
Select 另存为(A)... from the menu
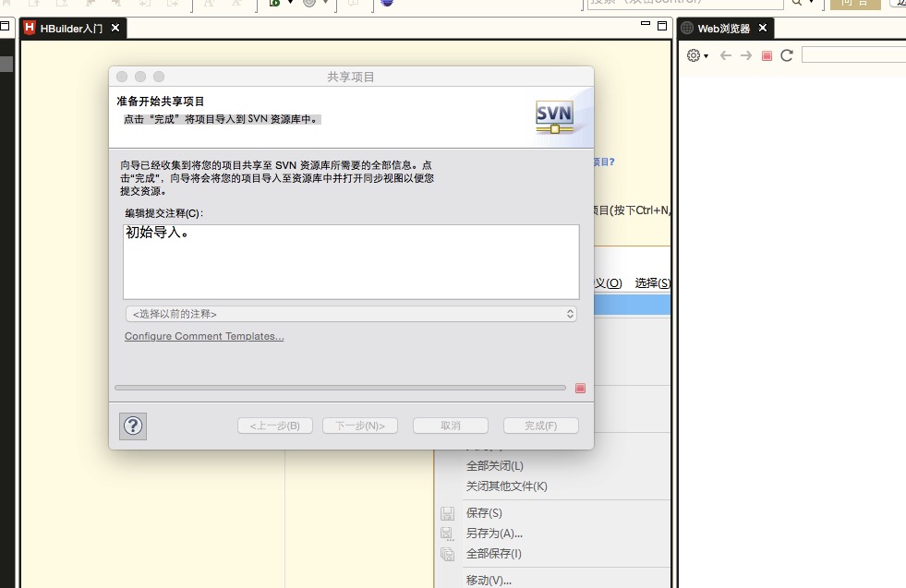coord(494,533)
